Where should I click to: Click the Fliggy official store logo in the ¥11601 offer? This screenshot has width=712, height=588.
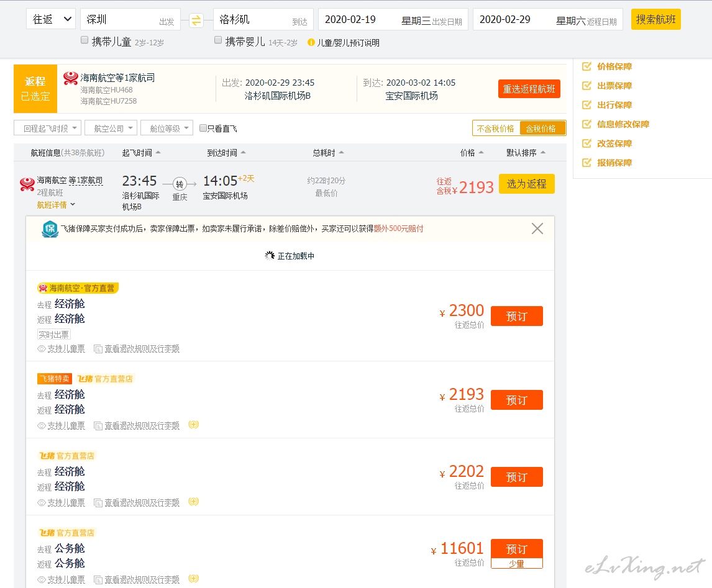(66, 533)
